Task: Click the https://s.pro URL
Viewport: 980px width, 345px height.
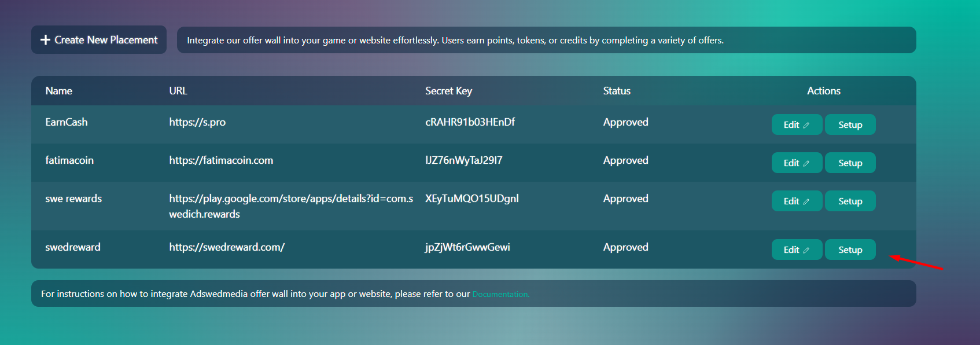Action: point(197,122)
